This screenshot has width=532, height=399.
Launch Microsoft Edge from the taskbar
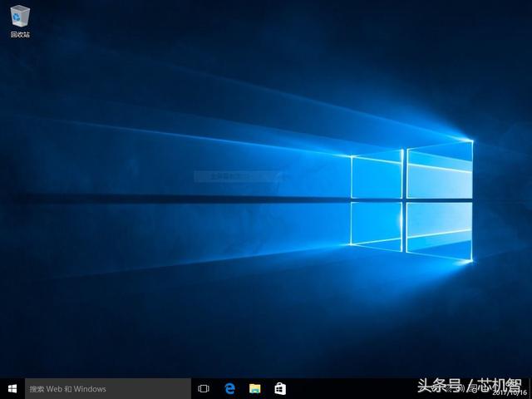(229, 388)
